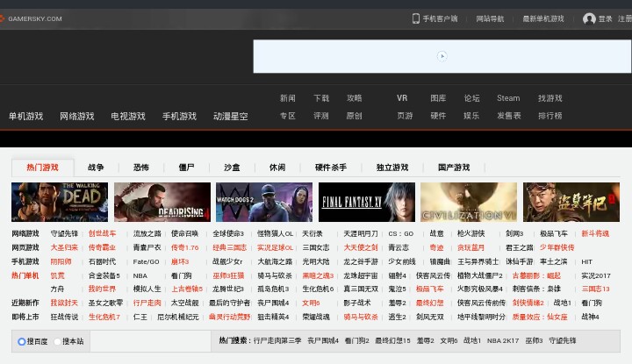Click hot search term 行尸走肉第三季

click(277, 340)
